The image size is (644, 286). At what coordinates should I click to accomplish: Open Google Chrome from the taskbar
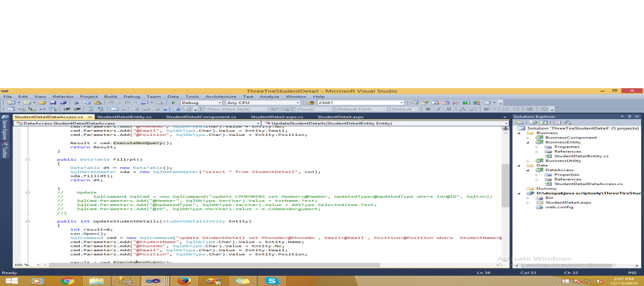point(68,281)
